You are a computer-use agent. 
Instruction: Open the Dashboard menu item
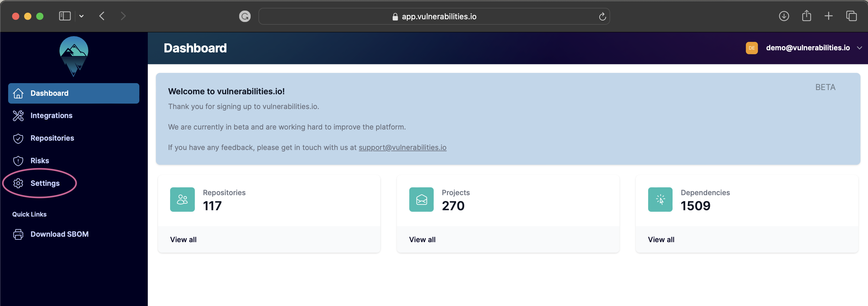pos(74,93)
